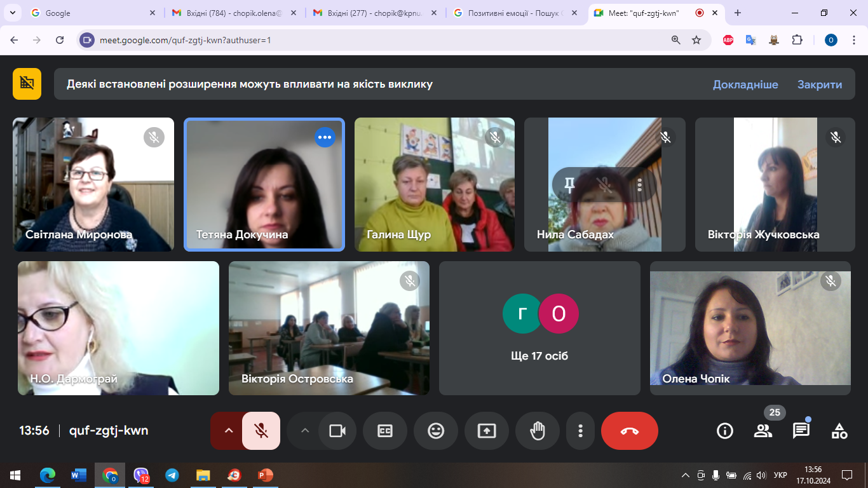Raise hand in the meeting
Viewport: 868px width, 488px height.
(538, 431)
